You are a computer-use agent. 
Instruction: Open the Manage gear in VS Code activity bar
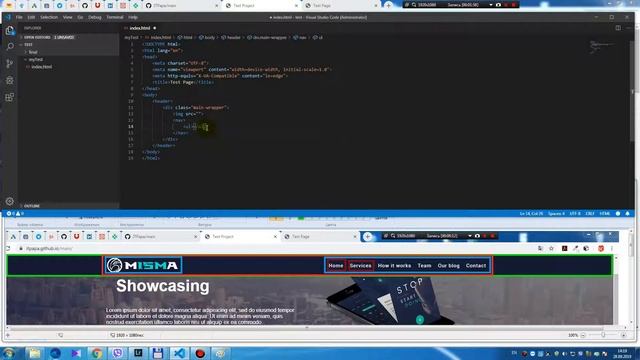10,201
